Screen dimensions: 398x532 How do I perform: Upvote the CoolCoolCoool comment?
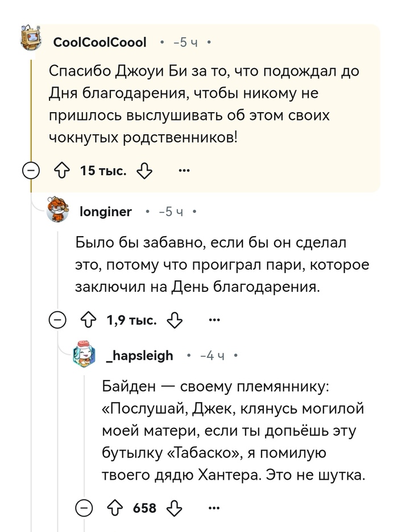[x=61, y=171]
